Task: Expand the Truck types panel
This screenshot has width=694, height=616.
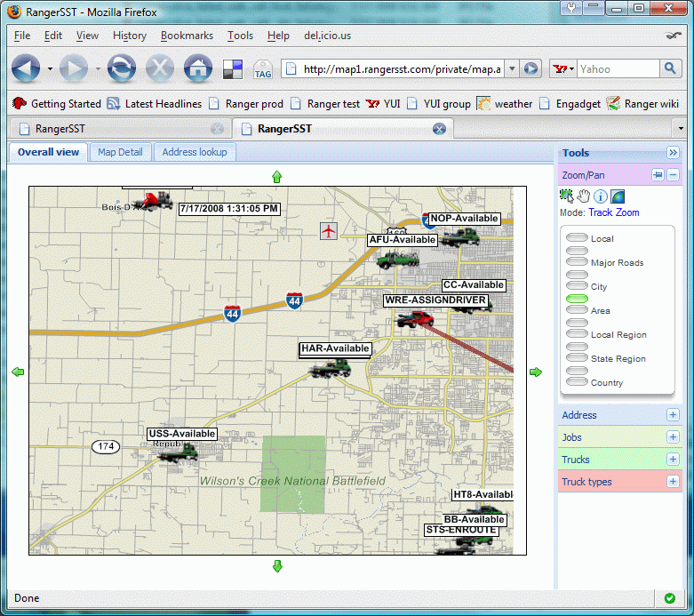Action: [673, 482]
